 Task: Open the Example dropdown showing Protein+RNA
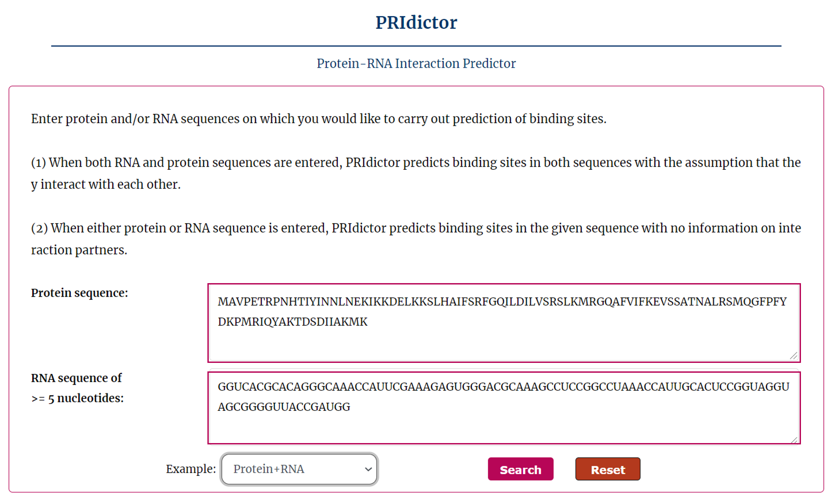pyautogui.click(x=299, y=469)
